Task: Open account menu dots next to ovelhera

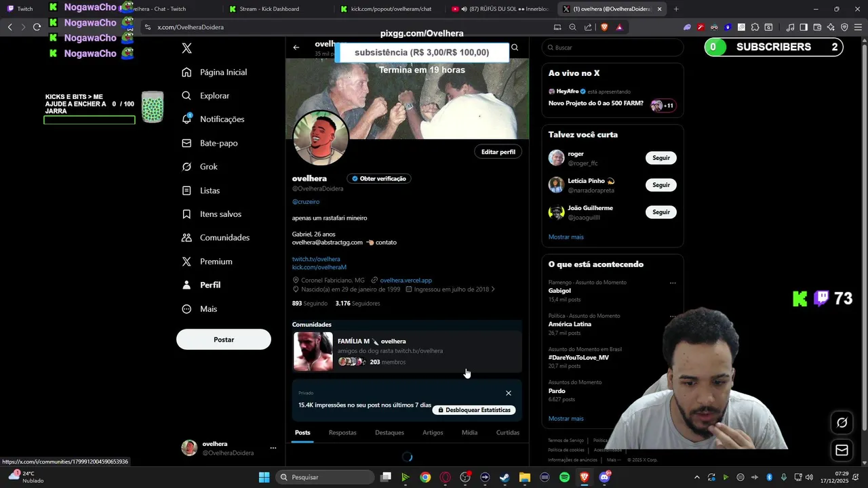Action: pyautogui.click(x=273, y=448)
